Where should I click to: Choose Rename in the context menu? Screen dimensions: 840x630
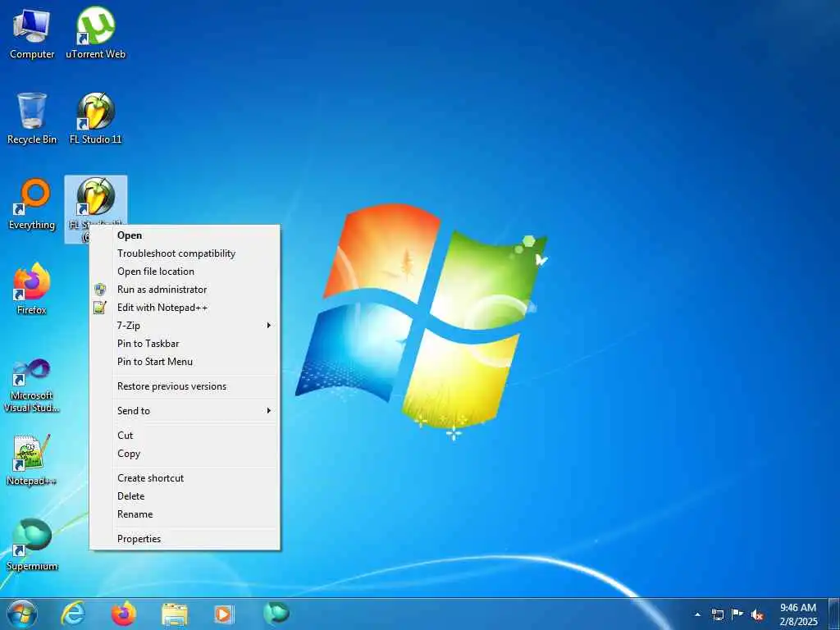[x=185, y=514]
